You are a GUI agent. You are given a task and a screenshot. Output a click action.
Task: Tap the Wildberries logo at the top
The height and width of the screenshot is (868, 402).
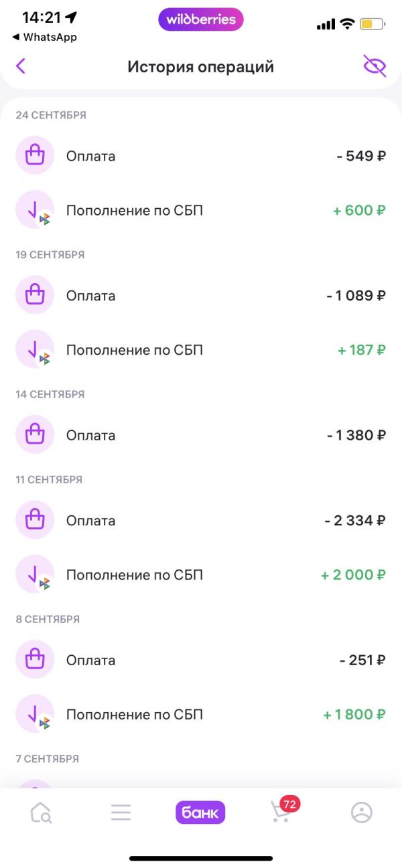[x=200, y=19]
